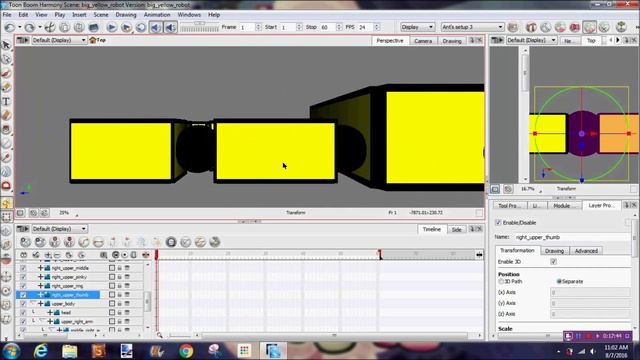Open the Animation menu
This screenshot has width=640, height=360.
(157, 15)
